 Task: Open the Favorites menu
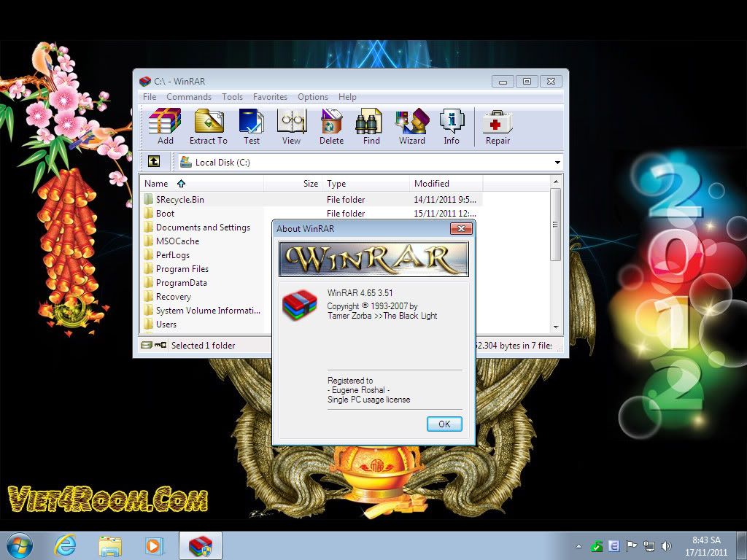coord(270,97)
